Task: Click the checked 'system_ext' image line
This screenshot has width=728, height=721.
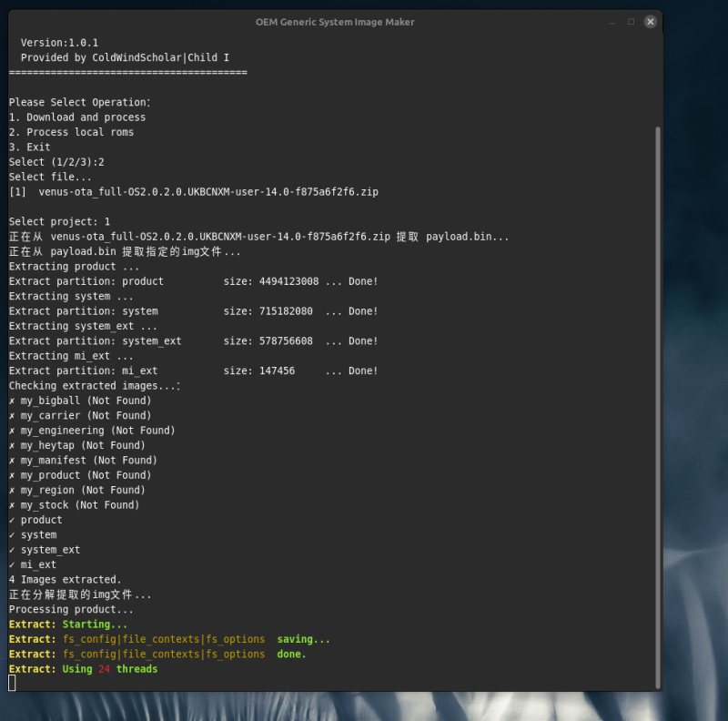Action: click(x=45, y=549)
